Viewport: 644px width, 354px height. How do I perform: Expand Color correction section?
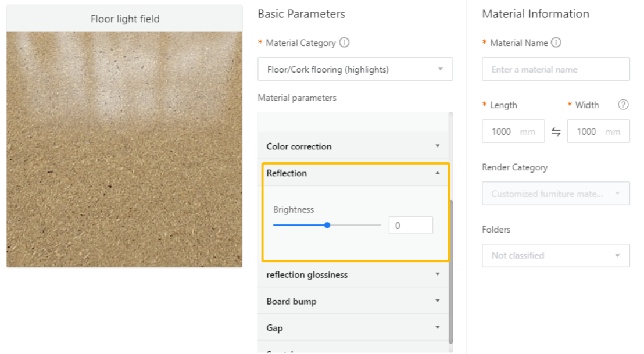(x=354, y=146)
